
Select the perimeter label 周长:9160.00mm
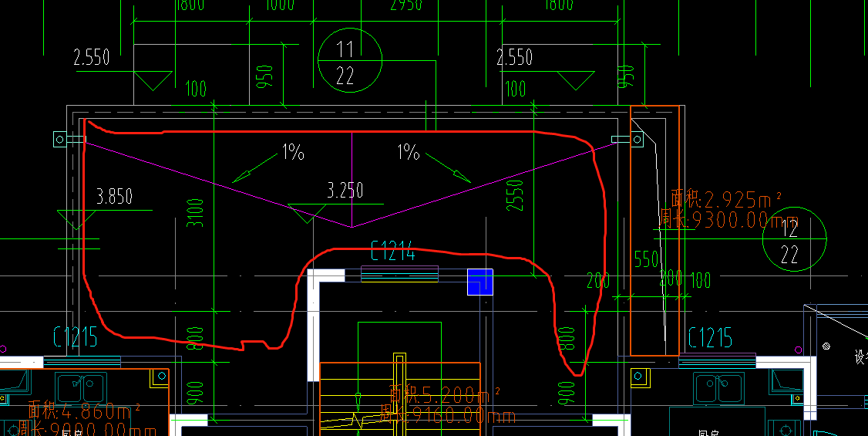[x=447, y=415]
